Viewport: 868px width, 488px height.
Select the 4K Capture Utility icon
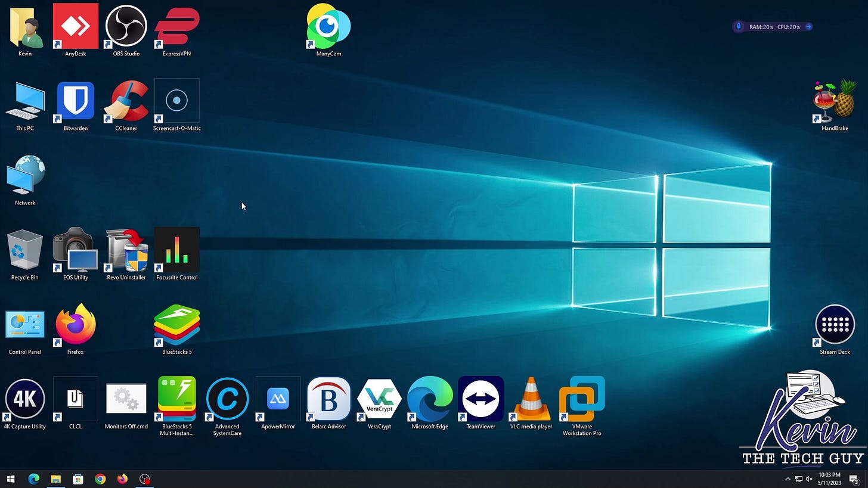pyautogui.click(x=25, y=403)
